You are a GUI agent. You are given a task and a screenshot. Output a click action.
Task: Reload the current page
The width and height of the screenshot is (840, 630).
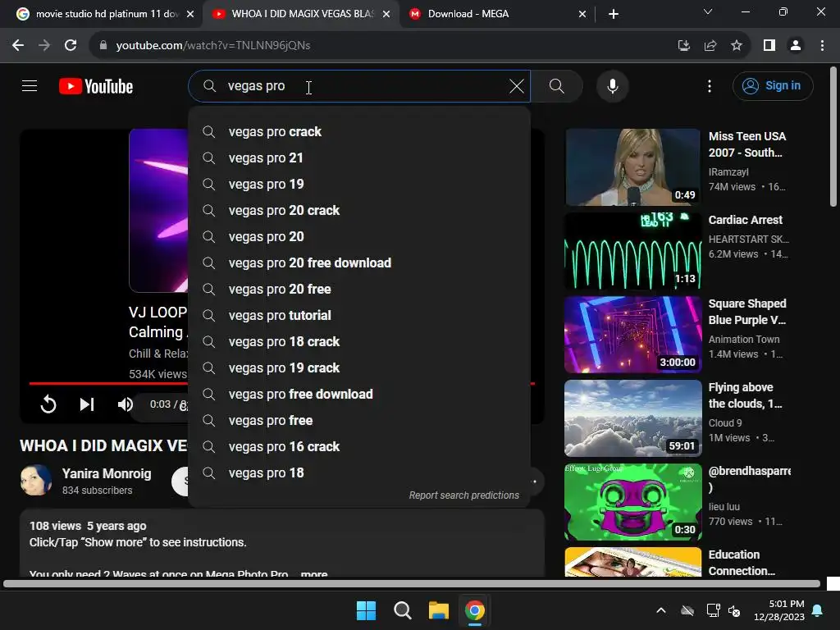tap(71, 46)
